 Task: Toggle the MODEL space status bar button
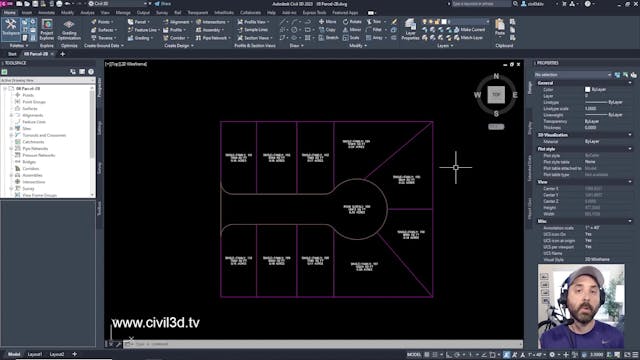coord(414,355)
